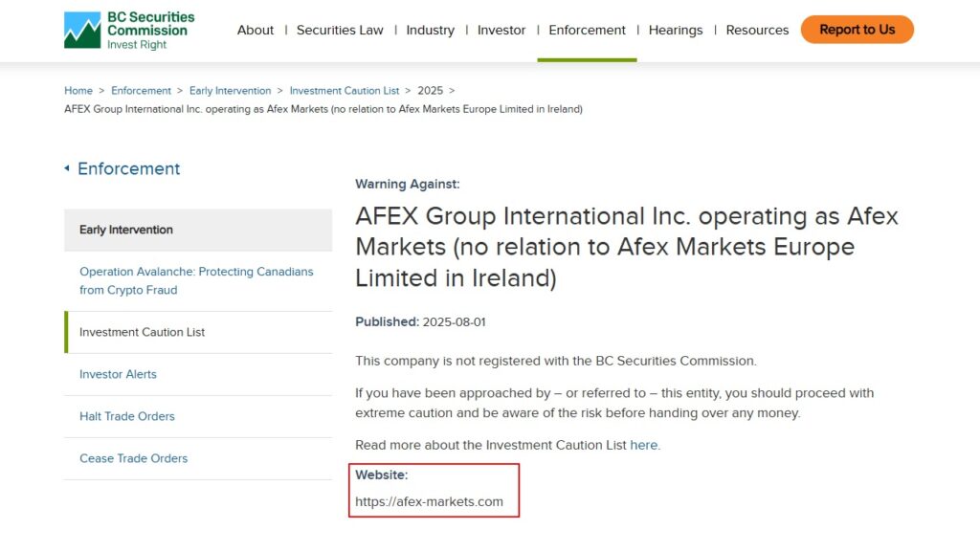Open Cease Trade Orders sidebar item
The width and height of the screenshot is (980, 552).
click(133, 458)
